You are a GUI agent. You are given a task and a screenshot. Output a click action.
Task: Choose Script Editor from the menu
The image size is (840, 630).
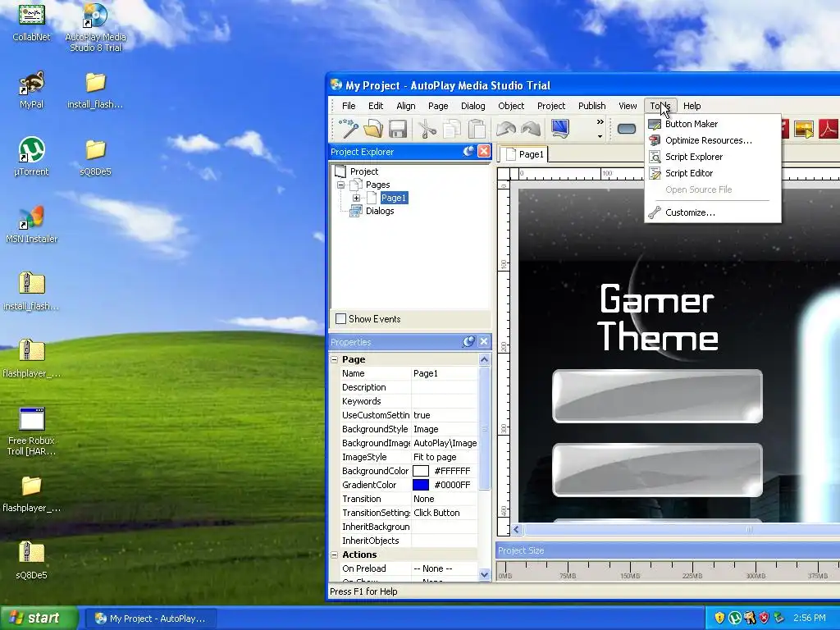pyautogui.click(x=713, y=173)
